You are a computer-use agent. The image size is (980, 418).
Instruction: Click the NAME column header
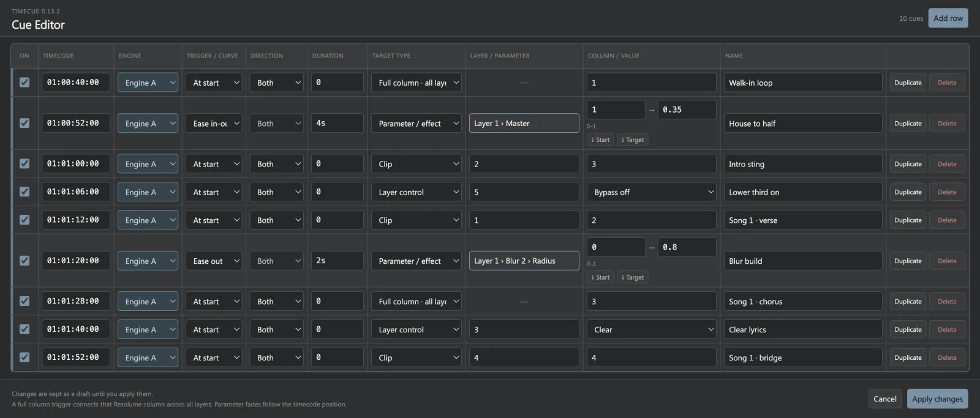coord(734,56)
